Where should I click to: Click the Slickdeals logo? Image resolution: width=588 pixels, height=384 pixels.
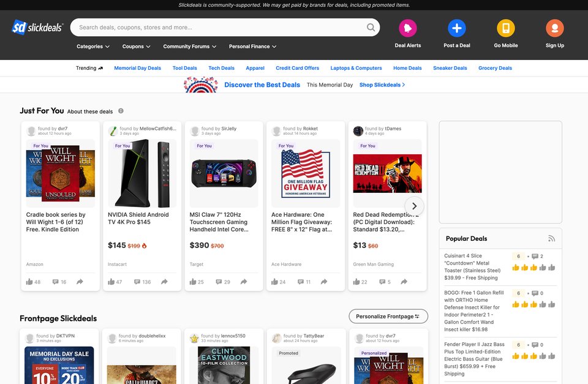tap(37, 27)
